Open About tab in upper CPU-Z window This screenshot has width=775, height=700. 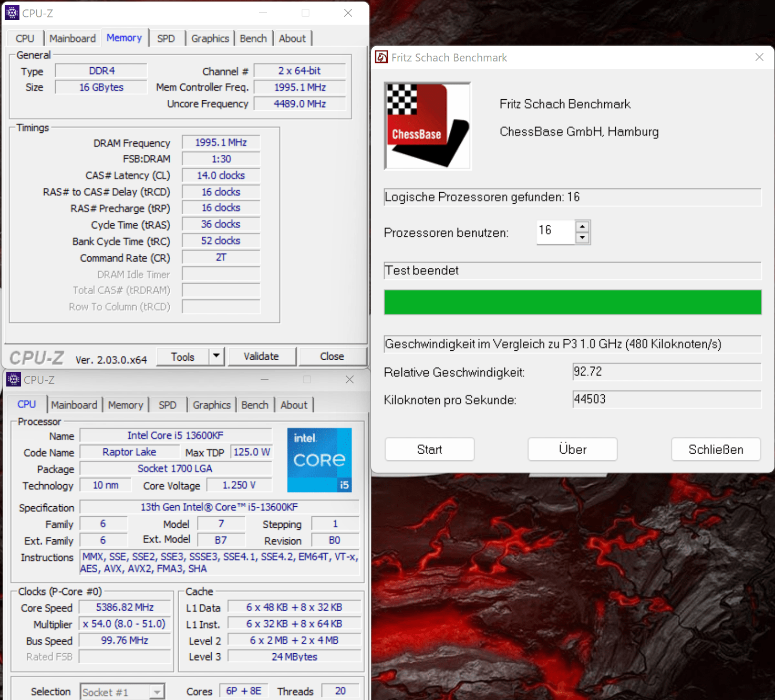(292, 38)
